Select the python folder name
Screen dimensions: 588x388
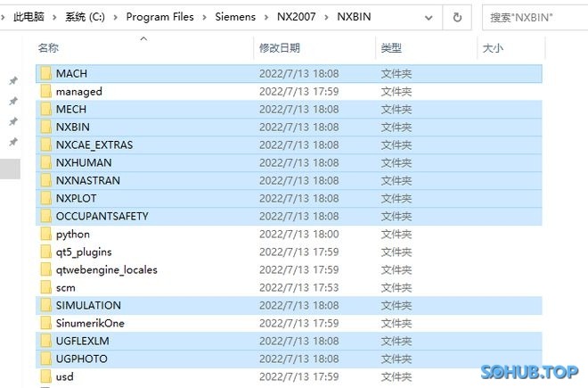pos(73,235)
